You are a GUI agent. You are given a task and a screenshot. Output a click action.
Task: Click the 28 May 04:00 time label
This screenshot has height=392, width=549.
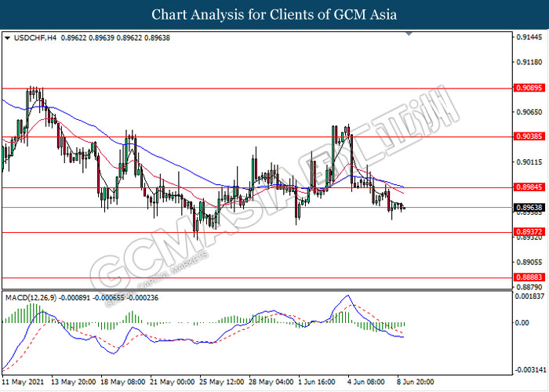271,382
